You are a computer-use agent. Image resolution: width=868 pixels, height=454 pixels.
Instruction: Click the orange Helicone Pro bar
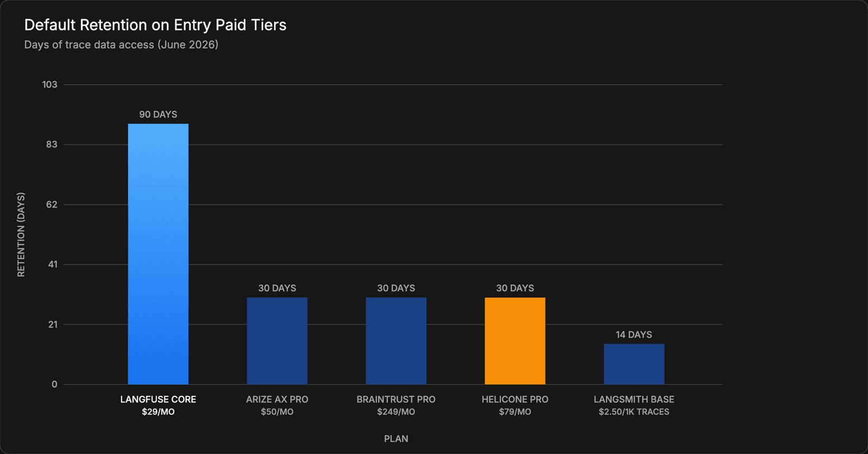pyautogui.click(x=515, y=341)
